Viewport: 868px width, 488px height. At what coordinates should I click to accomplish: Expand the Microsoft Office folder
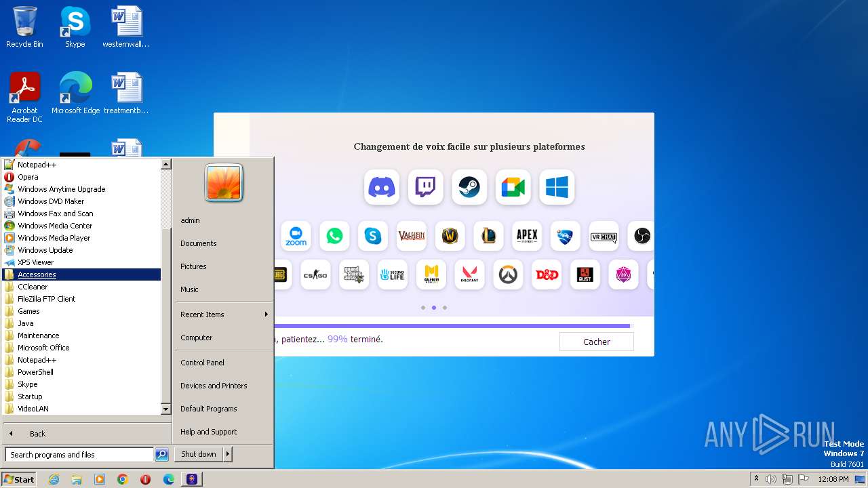click(x=81, y=348)
